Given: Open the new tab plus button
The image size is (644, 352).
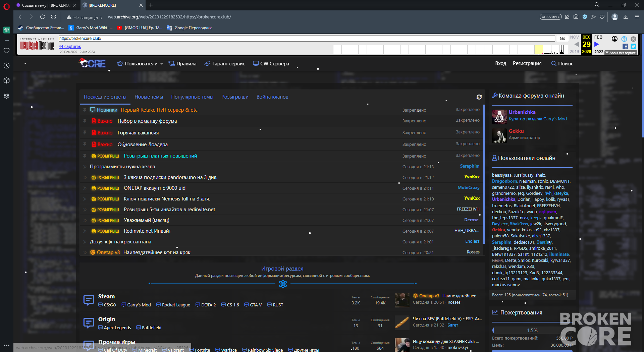Looking at the screenshot, I should [x=151, y=5].
